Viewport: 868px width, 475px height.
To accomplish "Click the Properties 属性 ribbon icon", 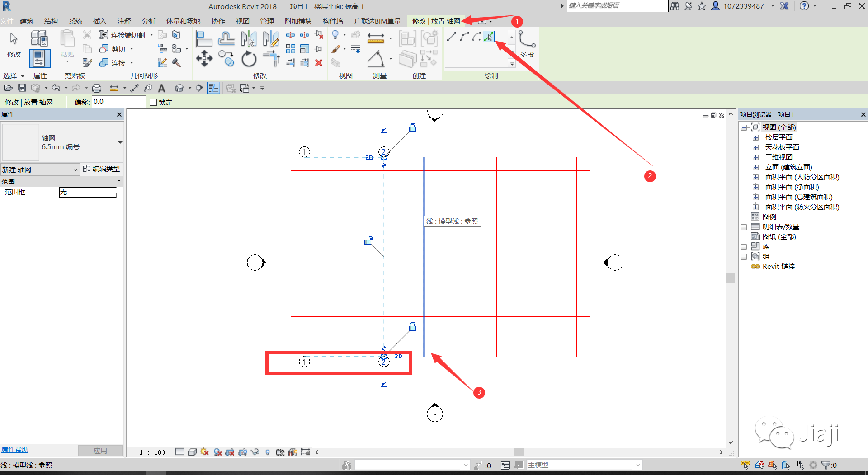I will click(40, 58).
